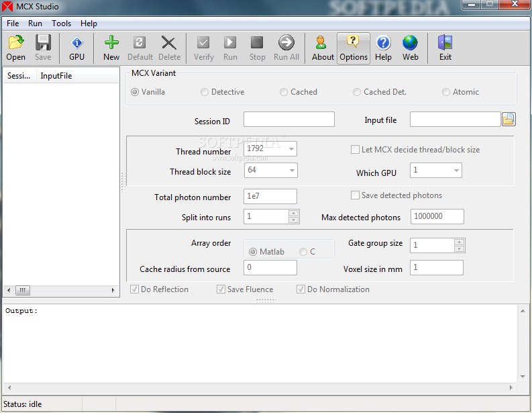This screenshot has height=413, width=532.
Task: Open the Help question mark icon
Action: (x=383, y=48)
